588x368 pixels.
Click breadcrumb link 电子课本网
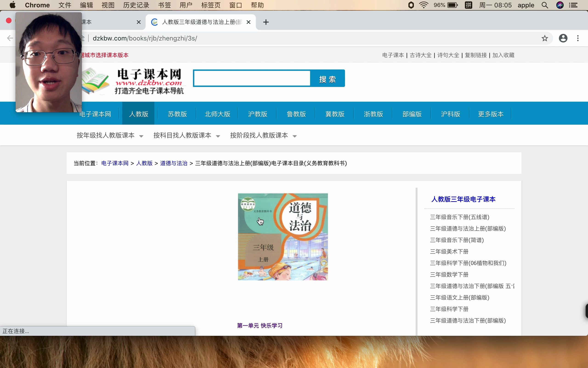tap(115, 163)
